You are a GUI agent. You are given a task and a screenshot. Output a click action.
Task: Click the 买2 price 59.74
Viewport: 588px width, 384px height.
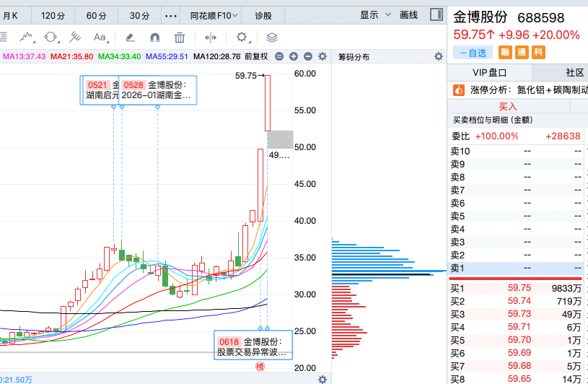coord(519,301)
